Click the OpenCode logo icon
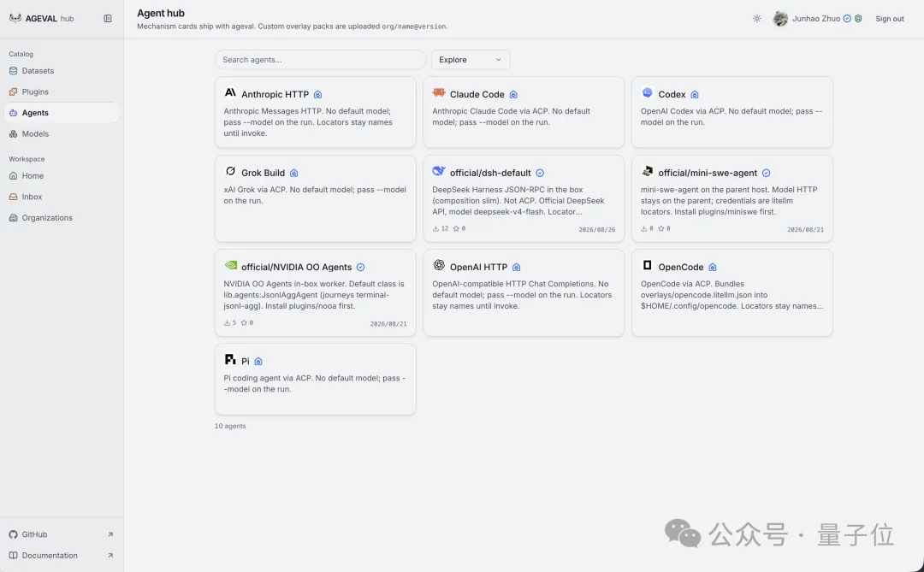The image size is (924, 572). click(x=647, y=265)
